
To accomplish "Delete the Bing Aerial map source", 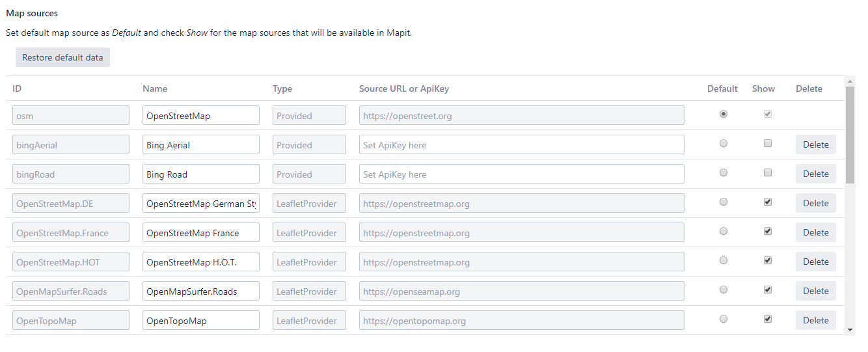I will tap(815, 144).
